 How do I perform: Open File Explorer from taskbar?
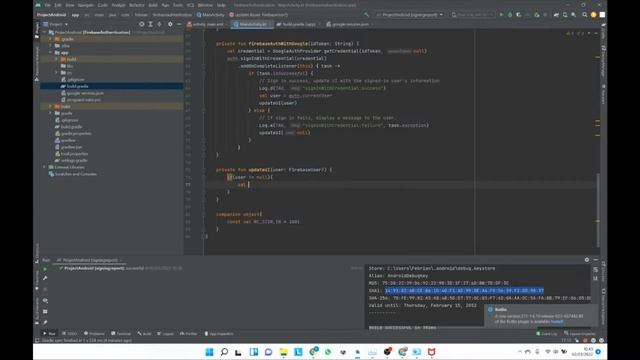tap(283, 352)
